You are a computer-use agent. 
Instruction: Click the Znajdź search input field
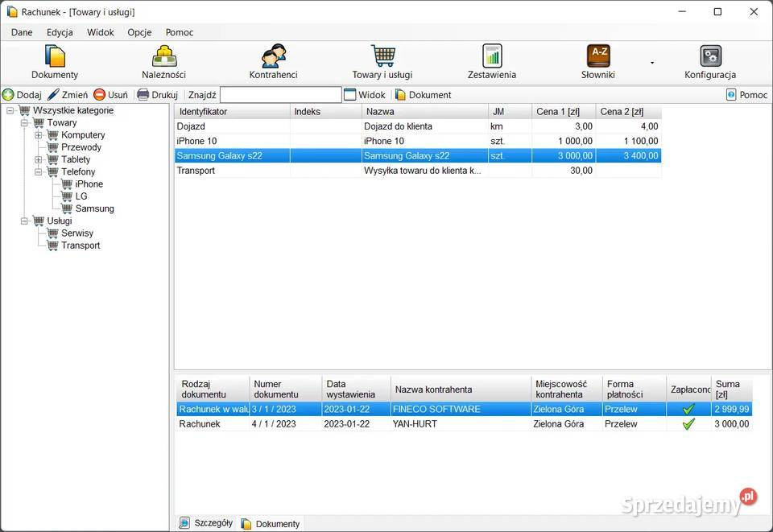(x=280, y=95)
